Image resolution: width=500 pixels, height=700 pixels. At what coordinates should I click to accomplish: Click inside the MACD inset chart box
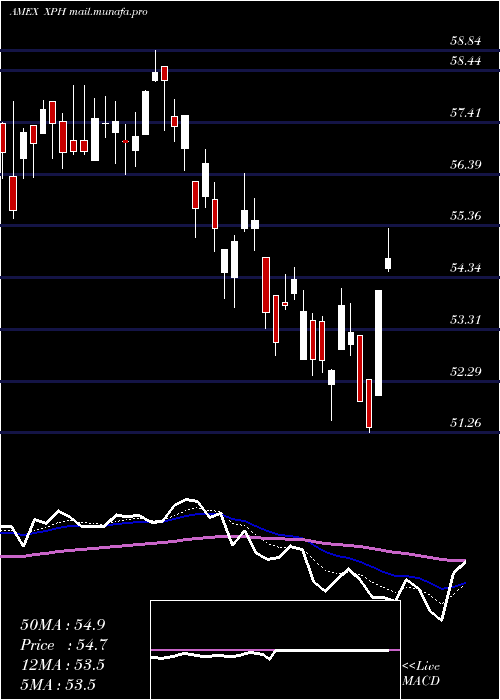[275, 650]
